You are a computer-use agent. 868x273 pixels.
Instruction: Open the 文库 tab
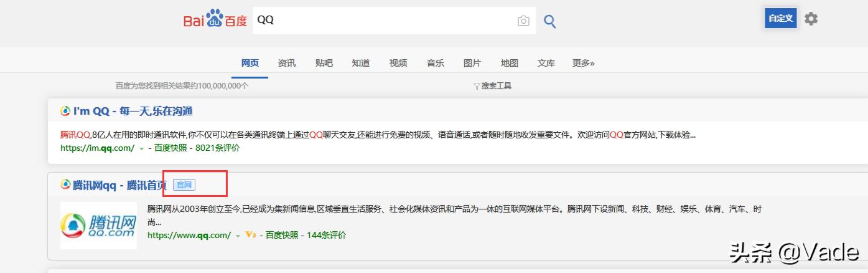point(546,63)
